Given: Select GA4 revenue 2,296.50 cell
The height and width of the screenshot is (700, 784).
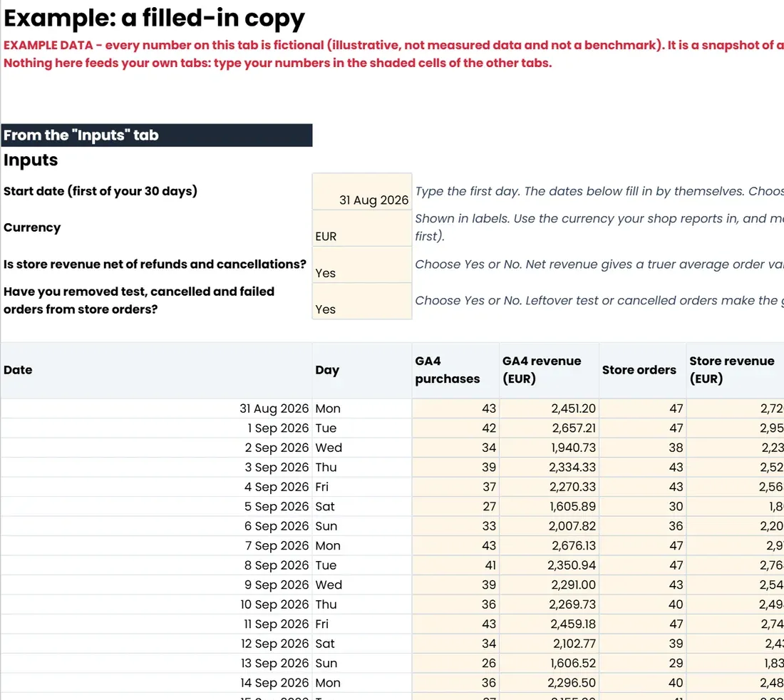Looking at the screenshot, I should pos(549,682).
